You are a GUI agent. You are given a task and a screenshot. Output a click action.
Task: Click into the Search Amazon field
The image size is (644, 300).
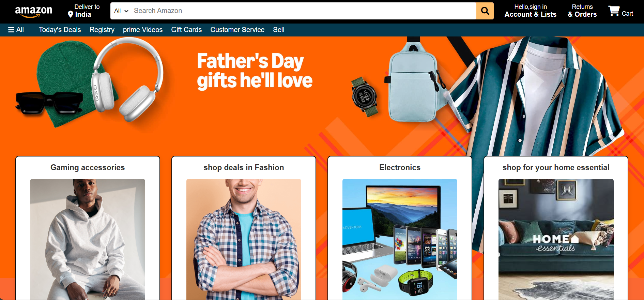(x=303, y=11)
